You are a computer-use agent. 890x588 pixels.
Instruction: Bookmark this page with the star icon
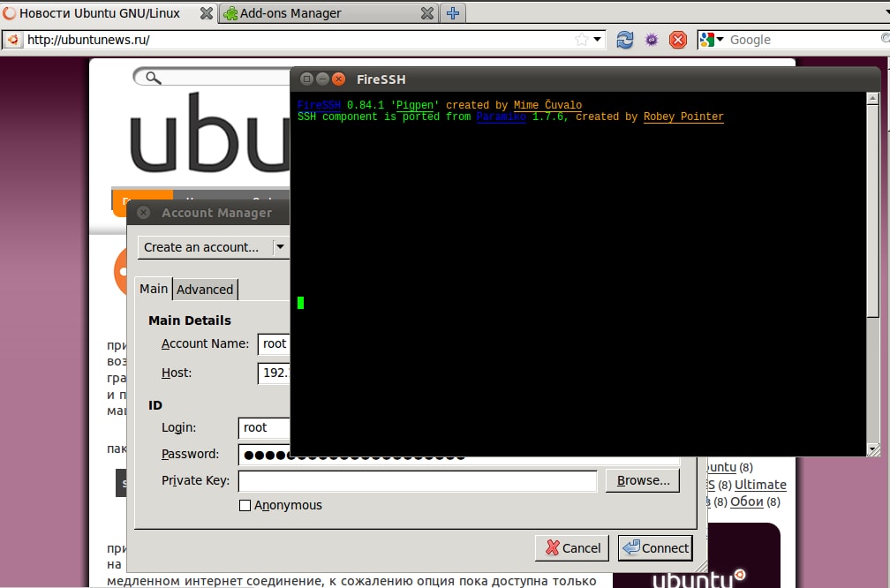(x=581, y=40)
